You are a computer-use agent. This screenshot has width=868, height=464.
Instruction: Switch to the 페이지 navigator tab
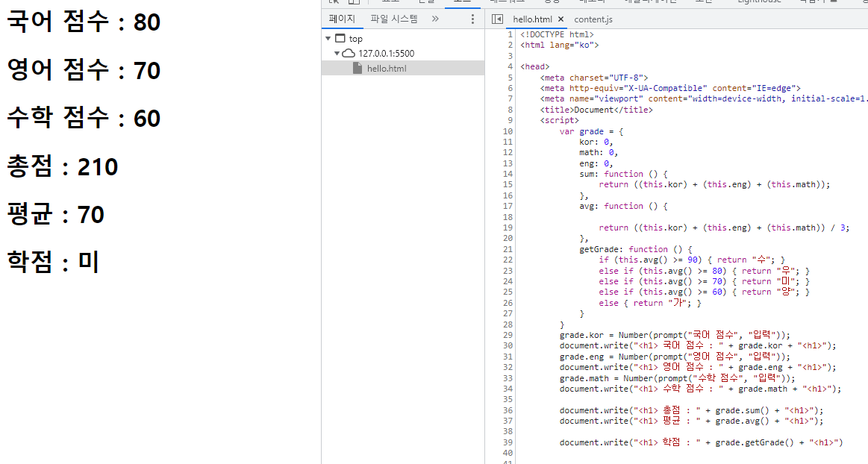342,19
